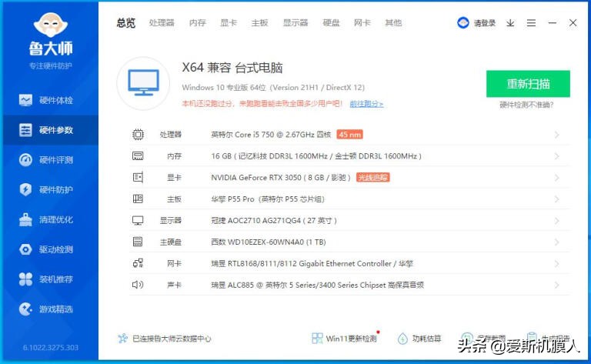The height and width of the screenshot is (364, 591).
Task: Click text 西数 WD10EZEX-60WN4A0
Action: pos(258,242)
